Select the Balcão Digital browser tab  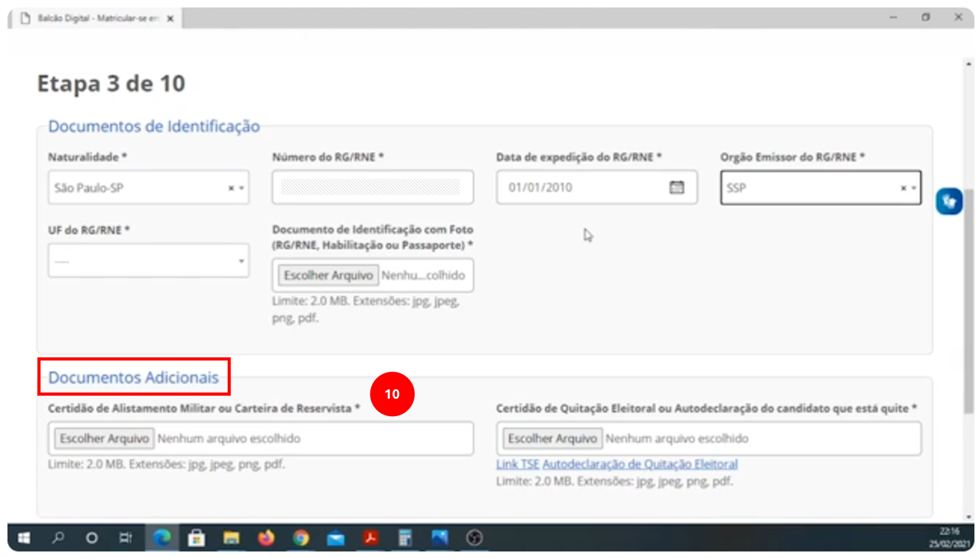point(93,18)
